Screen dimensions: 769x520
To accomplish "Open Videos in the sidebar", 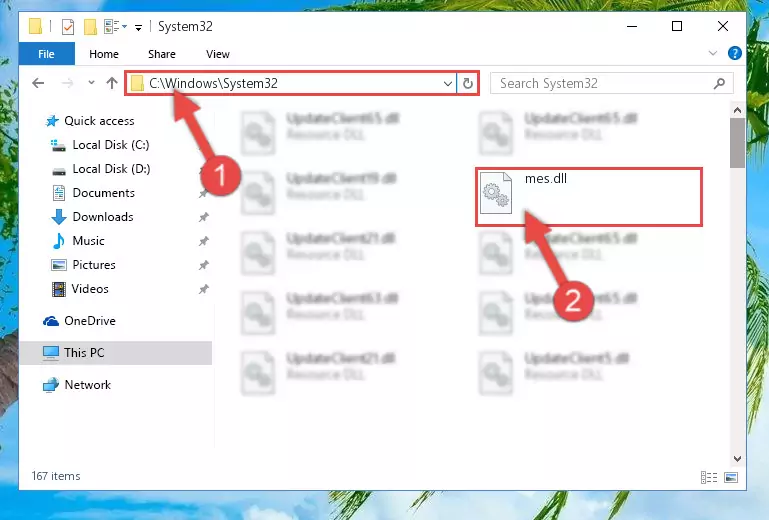I will point(90,289).
